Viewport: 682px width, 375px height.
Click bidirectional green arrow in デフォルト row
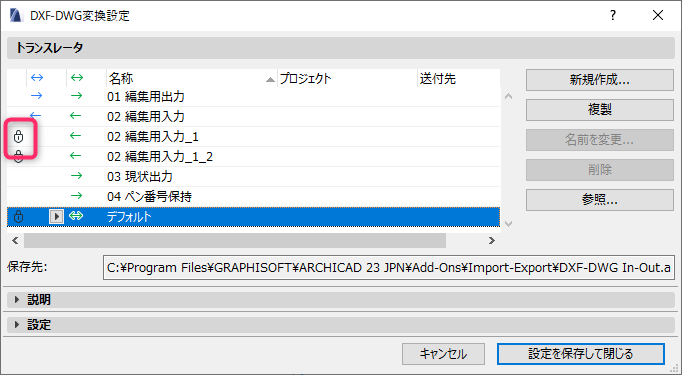[76, 216]
